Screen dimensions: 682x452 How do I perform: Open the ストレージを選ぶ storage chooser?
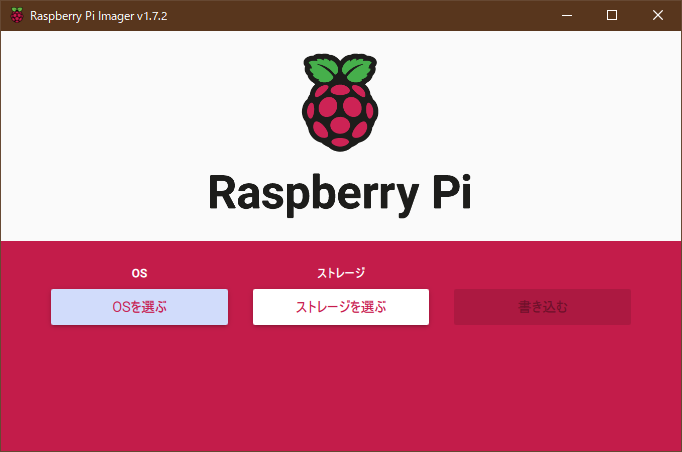(341, 307)
